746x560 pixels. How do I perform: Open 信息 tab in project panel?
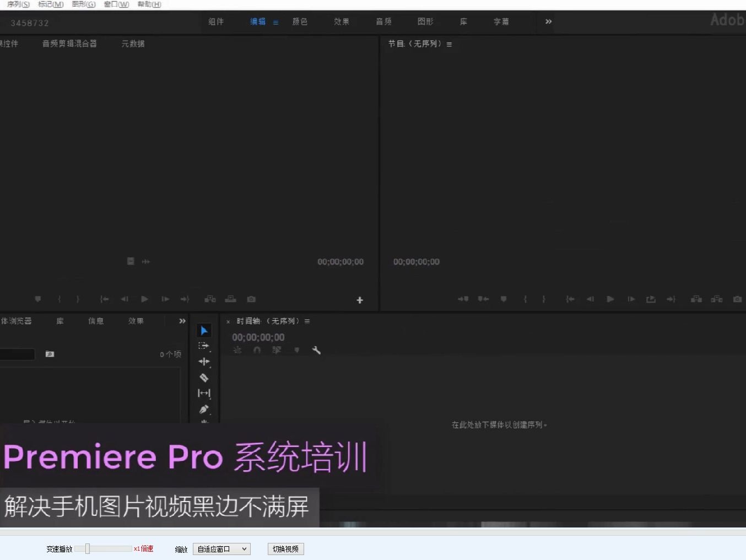[x=96, y=321]
